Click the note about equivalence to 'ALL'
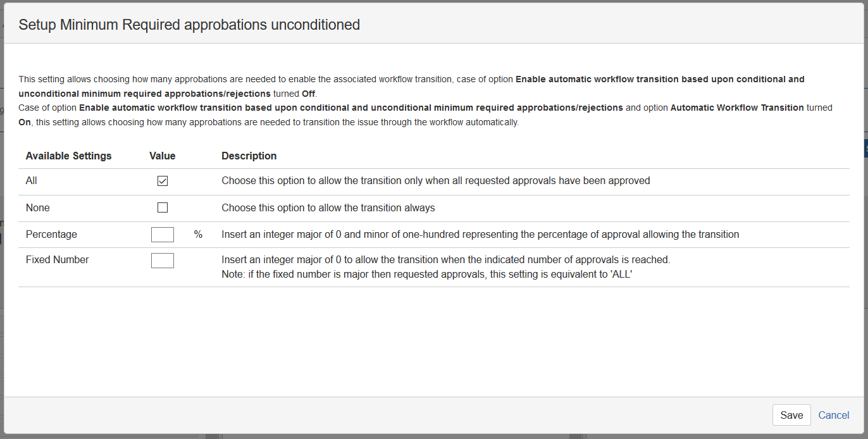The width and height of the screenshot is (868, 439). [427, 275]
